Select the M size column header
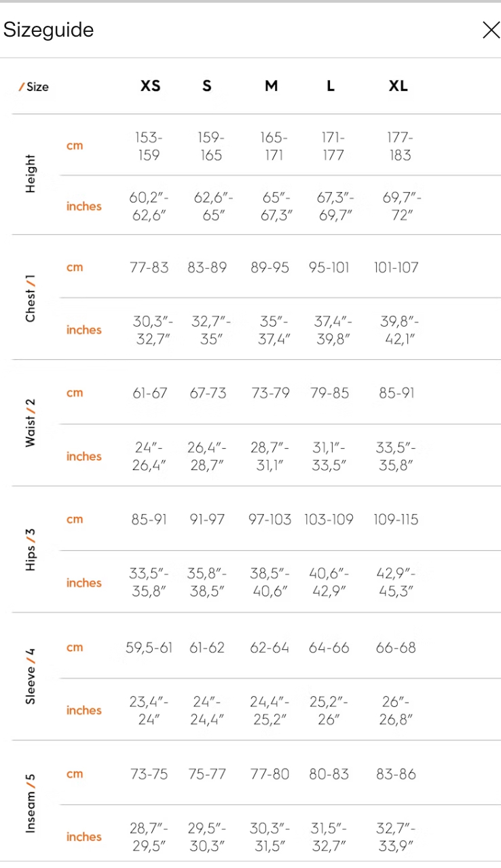 click(x=271, y=86)
